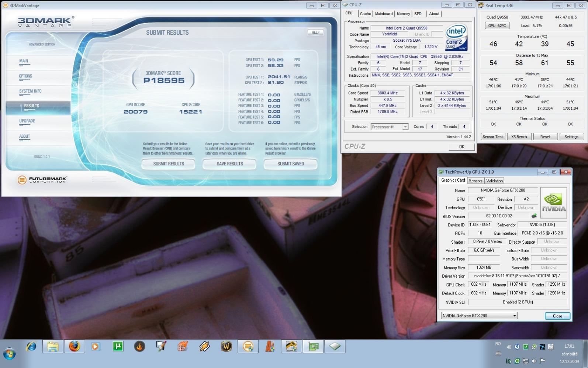Launch Internet Explorer from the taskbar

tap(31, 346)
